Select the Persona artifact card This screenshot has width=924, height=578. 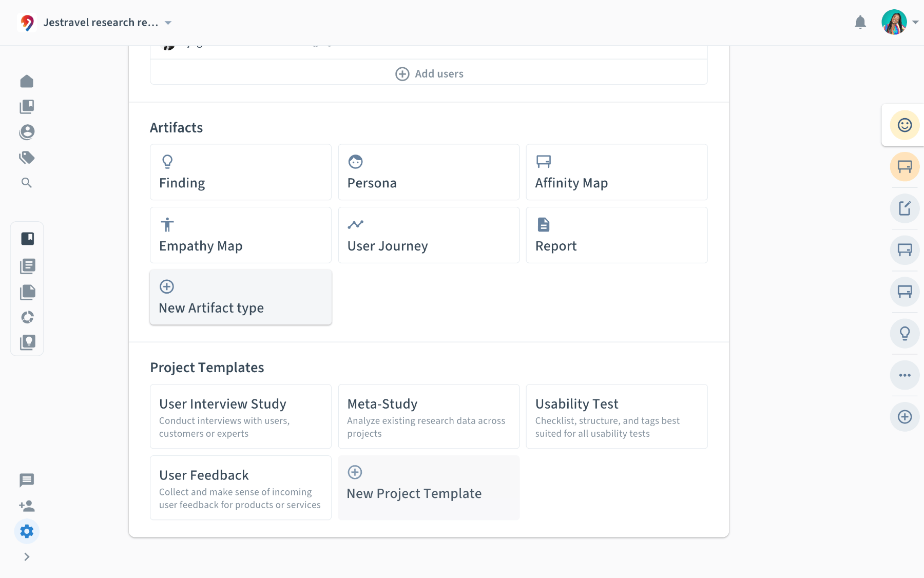[429, 172]
